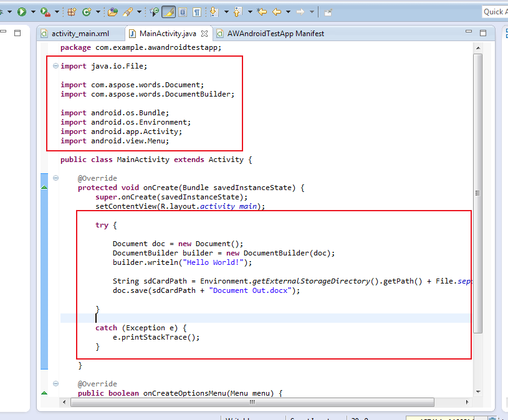Maximize the editor area

pos(483,32)
